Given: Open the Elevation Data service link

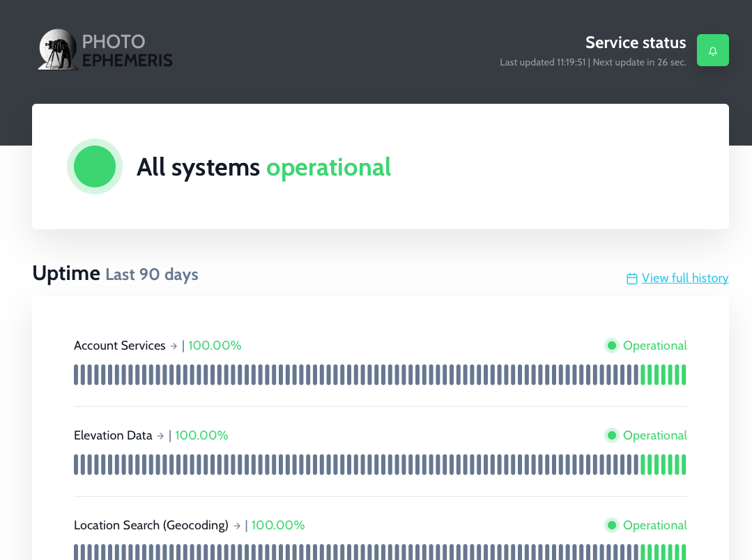Looking at the screenshot, I should click(x=113, y=435).
